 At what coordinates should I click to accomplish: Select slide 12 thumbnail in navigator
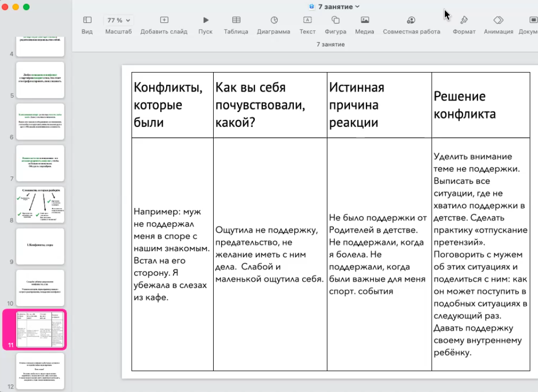40,371
